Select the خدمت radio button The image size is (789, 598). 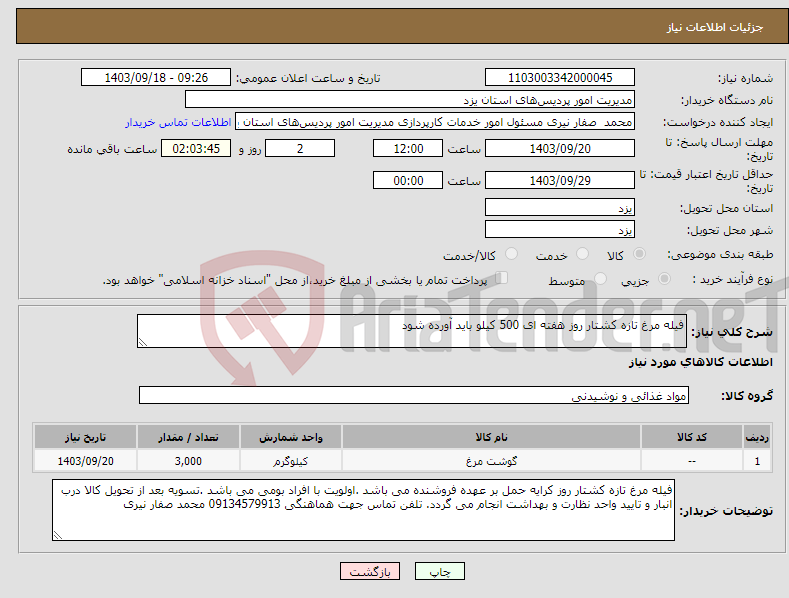pyautogui.click(x=582, y=254)
